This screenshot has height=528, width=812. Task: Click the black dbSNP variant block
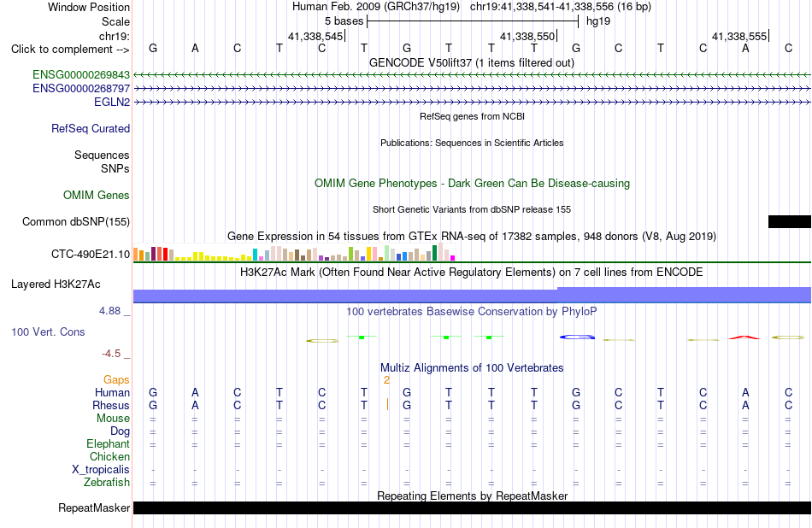point(789,221)
